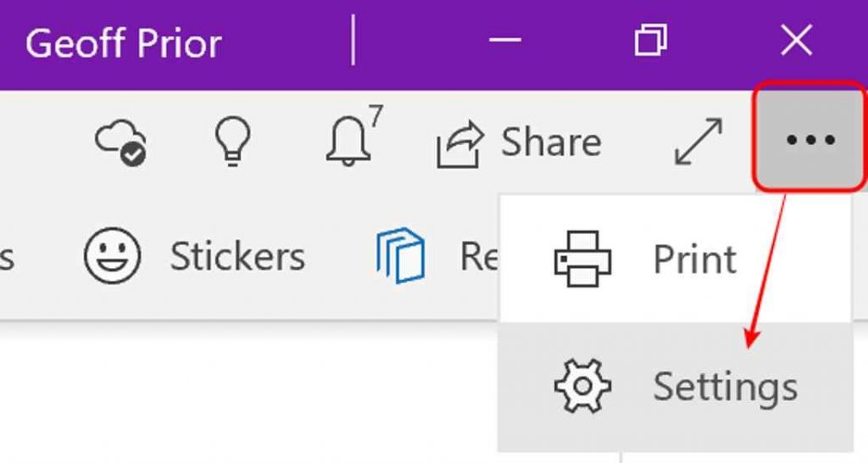The height and width of the screenshot is (463, 868).
Task: Enter full screen with the double-arrow icon
Action: [698, 142]
